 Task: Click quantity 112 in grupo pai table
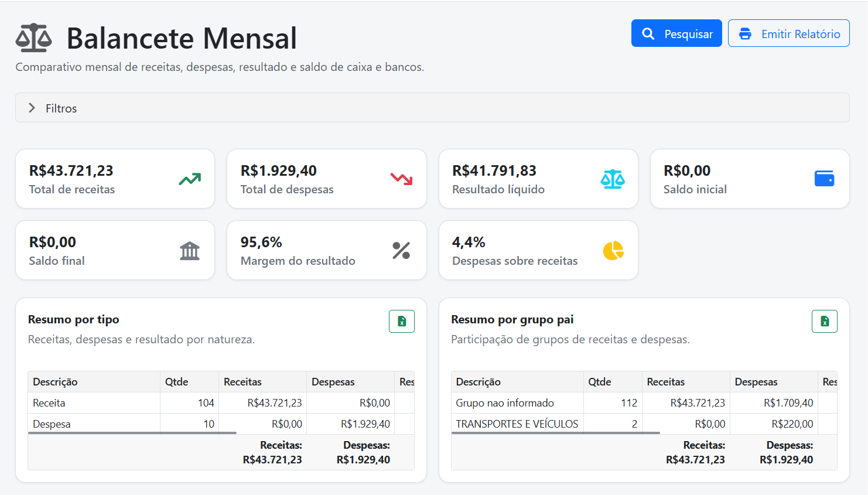tap(629, 403)
